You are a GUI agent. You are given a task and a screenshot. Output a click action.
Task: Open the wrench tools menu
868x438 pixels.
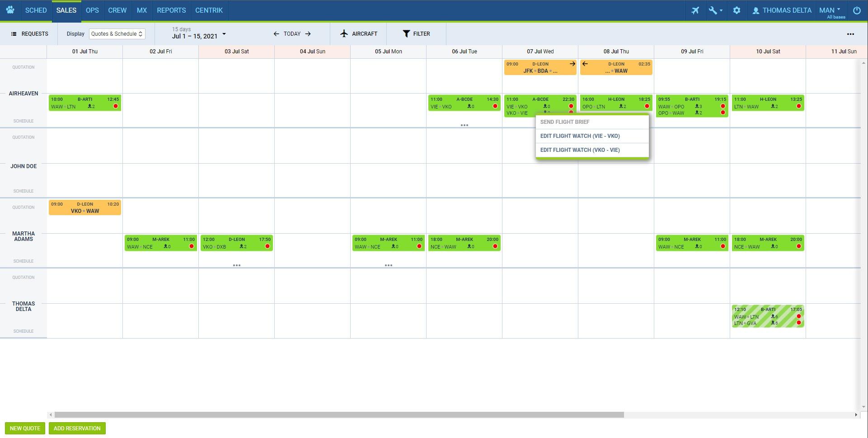point(715,10)
